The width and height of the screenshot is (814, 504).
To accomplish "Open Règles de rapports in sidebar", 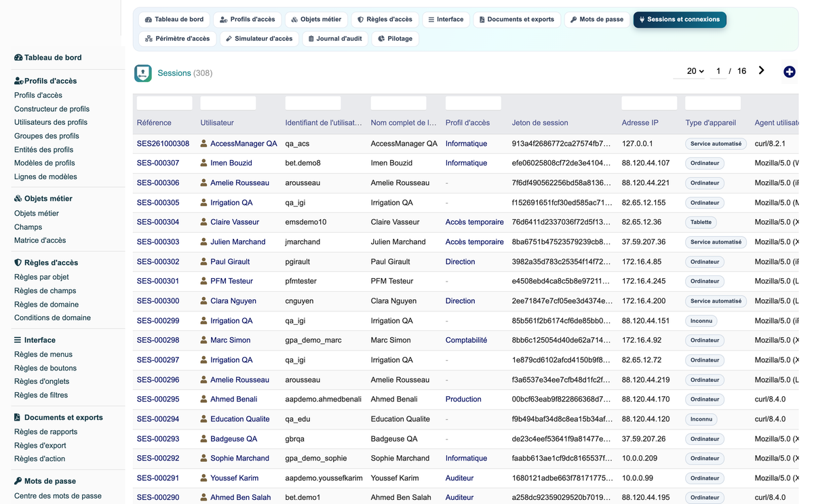I will [46, 431].
